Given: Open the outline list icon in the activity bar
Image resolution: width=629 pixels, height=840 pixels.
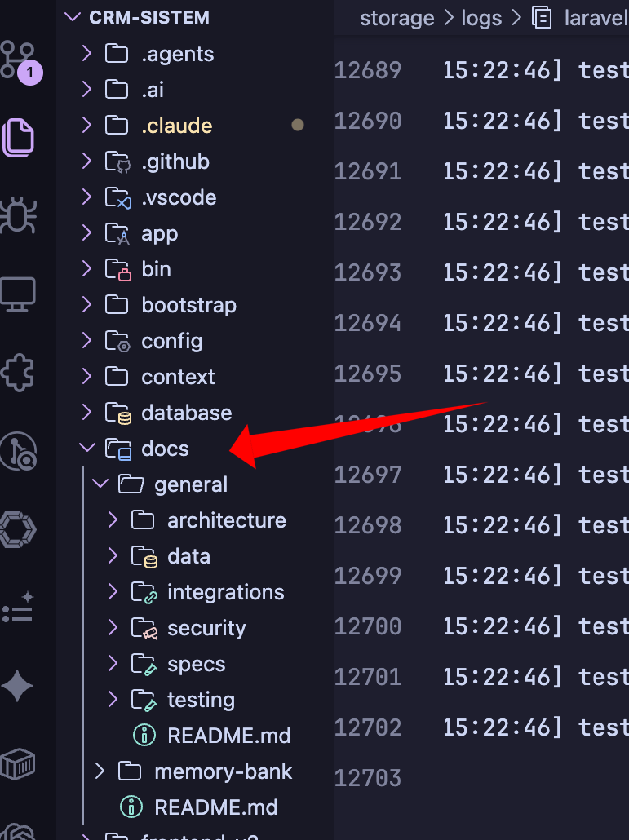Looking at the screenshot, I should pos(18,605).
